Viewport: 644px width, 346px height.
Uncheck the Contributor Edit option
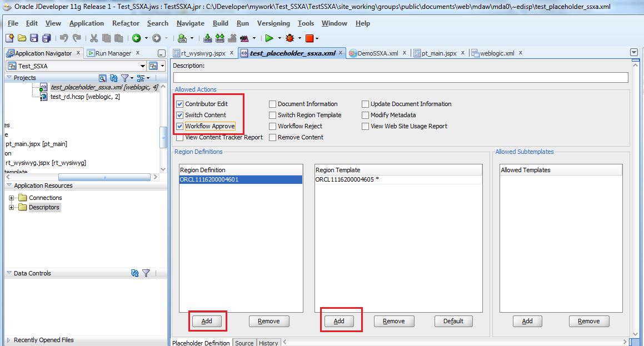coord(179,103)
